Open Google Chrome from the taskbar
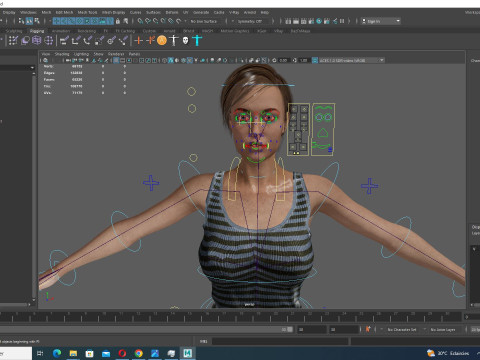480x360 pixels. tap(139, 353)
